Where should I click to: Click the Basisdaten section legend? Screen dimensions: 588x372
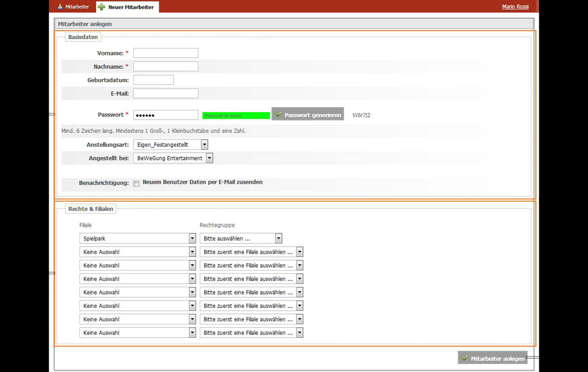click(x=83, y=37)
